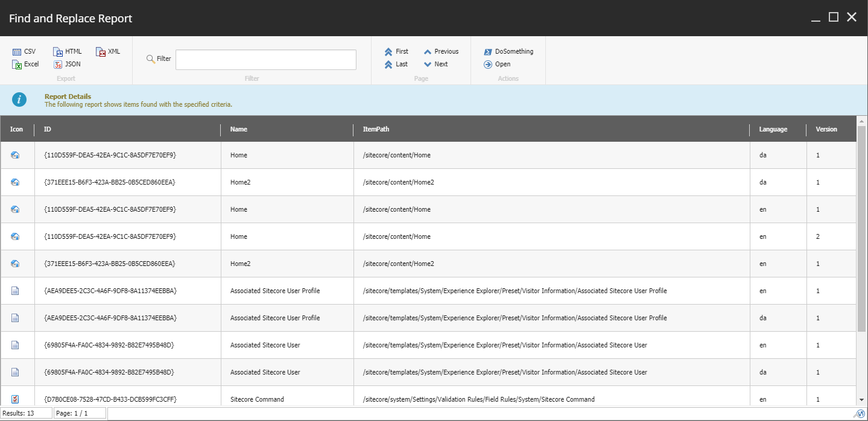Run the DoSomething action
This screenshot has height=421, width=868.
(508, 51)
